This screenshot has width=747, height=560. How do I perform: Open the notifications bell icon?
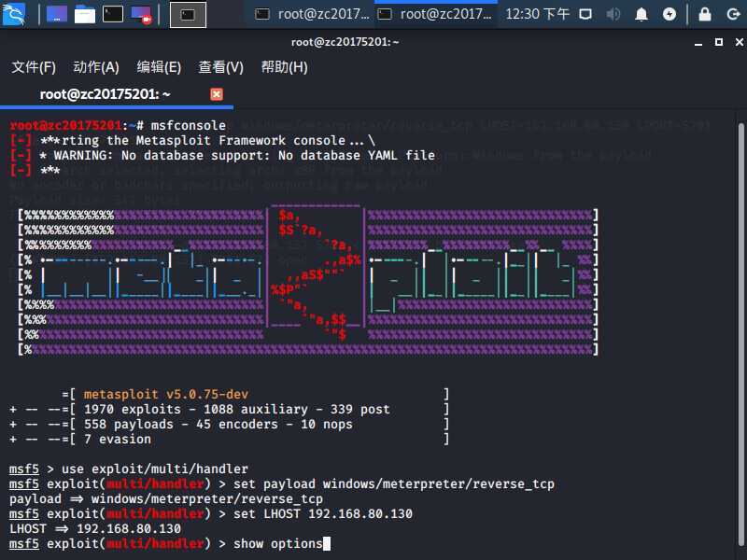point(641,14)
